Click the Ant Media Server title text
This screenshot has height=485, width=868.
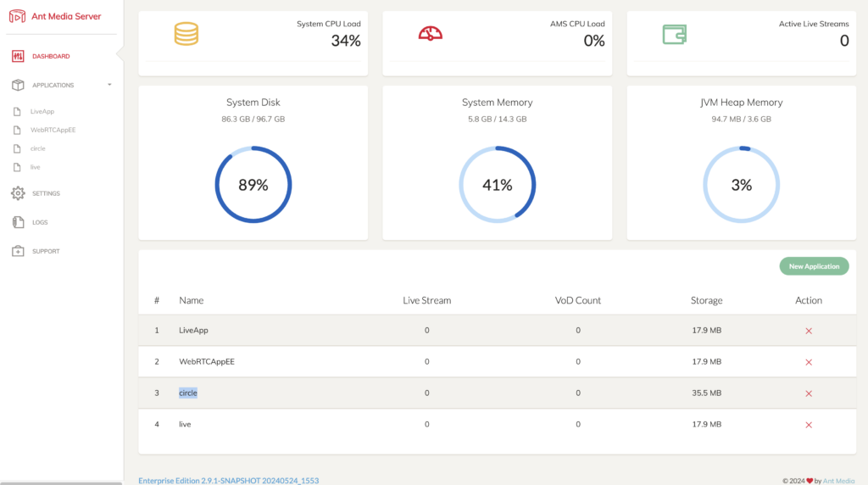coord(66,16)
